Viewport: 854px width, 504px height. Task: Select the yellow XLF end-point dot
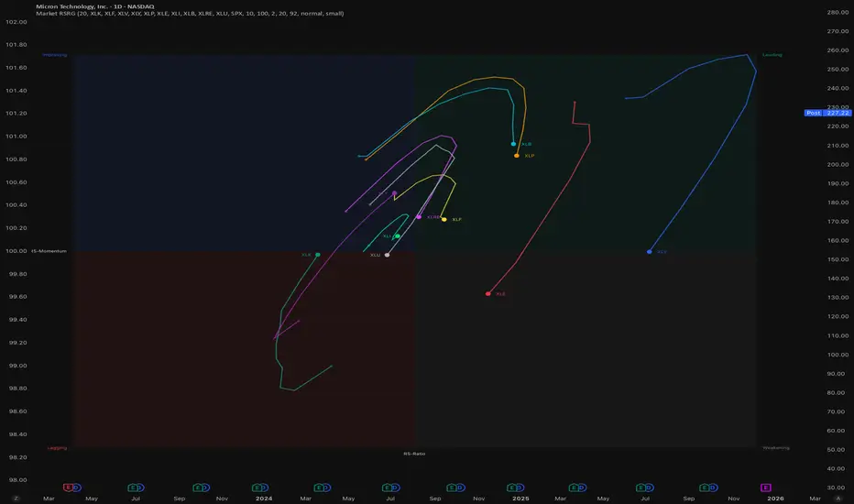443,219
